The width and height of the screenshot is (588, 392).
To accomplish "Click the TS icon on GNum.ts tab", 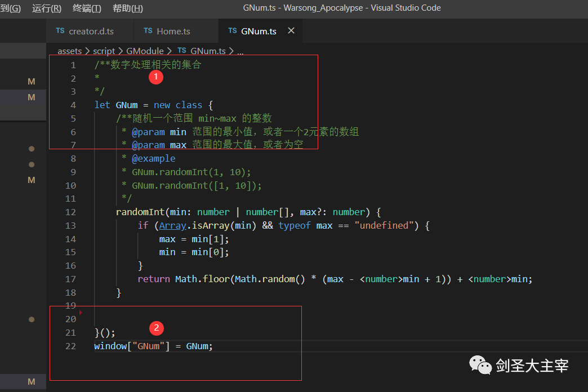I will [x=233, y=31].
